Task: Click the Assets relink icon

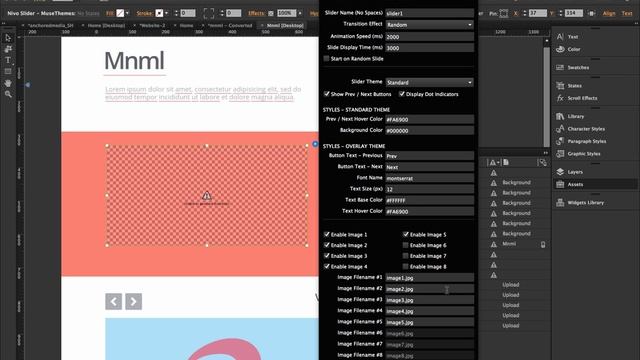Action: coord(542,162)
